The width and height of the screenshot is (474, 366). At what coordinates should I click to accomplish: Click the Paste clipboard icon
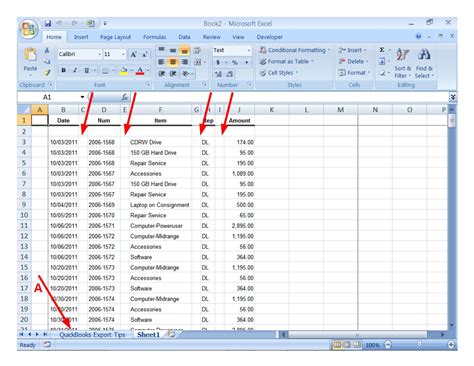tap(30, 54)
